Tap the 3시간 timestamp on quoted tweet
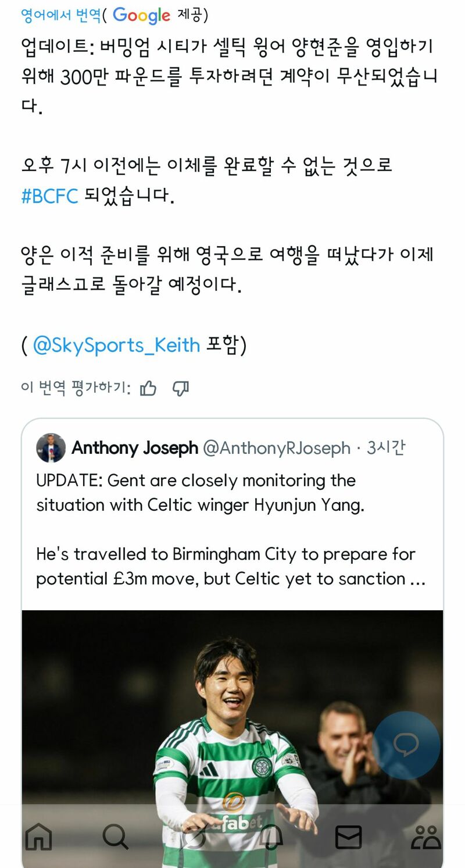465x868 pixels. point(386,447)
